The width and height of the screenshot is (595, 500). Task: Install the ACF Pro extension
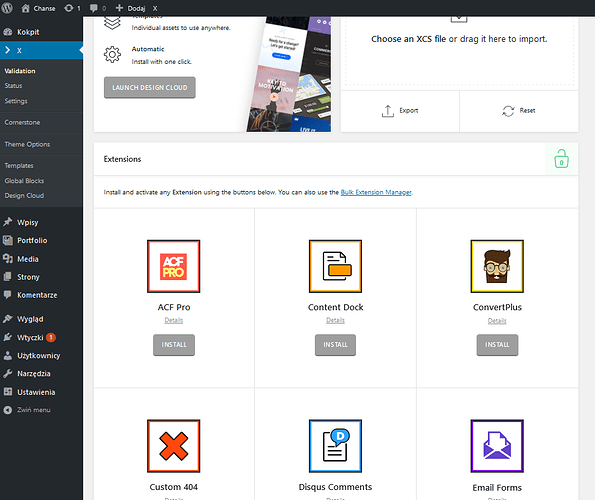coord(174,344)
